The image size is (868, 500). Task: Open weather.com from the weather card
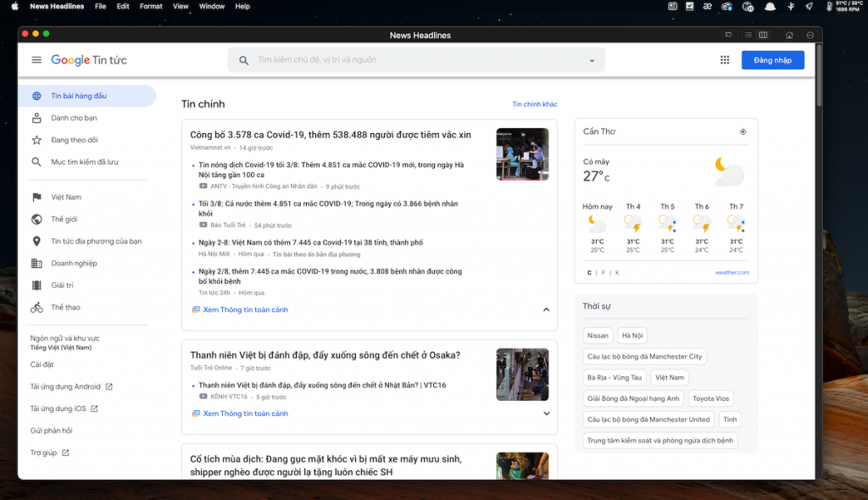pyautogui.click(x=732, y=272)
